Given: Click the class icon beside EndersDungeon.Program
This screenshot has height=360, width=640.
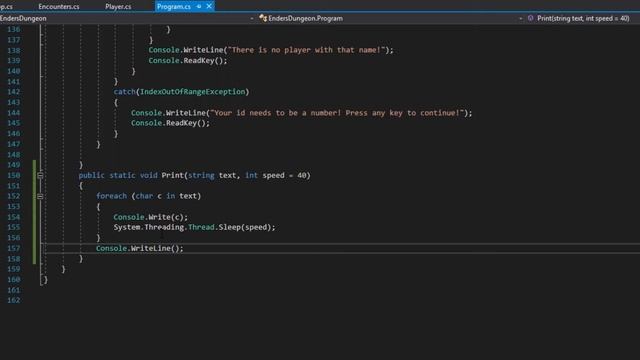Looking at the screenshot, I should coord(263,18).
